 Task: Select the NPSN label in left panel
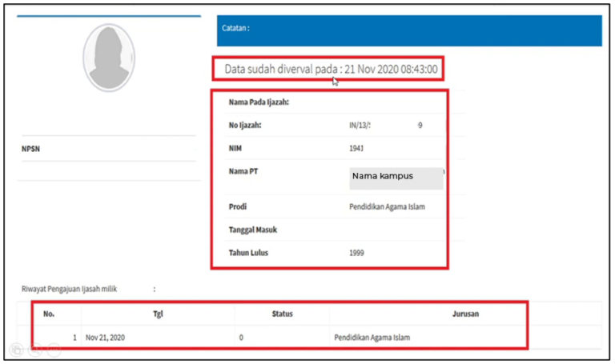tap(31, 148)
